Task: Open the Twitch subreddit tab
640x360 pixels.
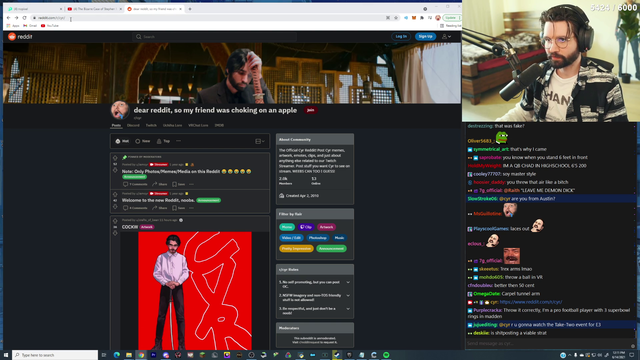Action: pyautogui.click(x=151, y=125)
